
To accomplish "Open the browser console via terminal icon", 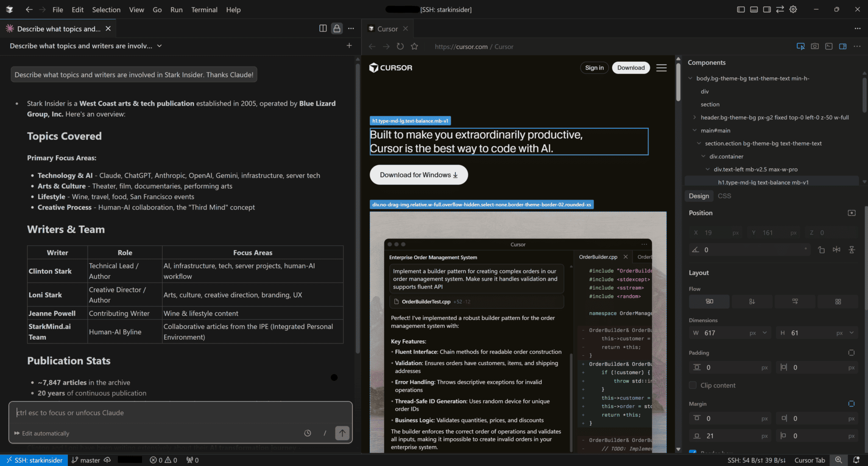I will click(x=829, y=46).
